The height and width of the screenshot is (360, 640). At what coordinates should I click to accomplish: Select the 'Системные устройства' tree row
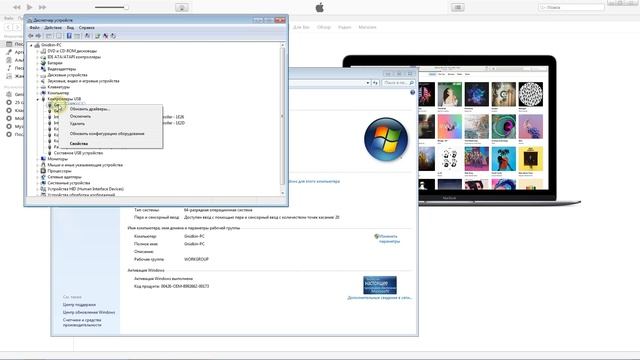coord(69,183)
